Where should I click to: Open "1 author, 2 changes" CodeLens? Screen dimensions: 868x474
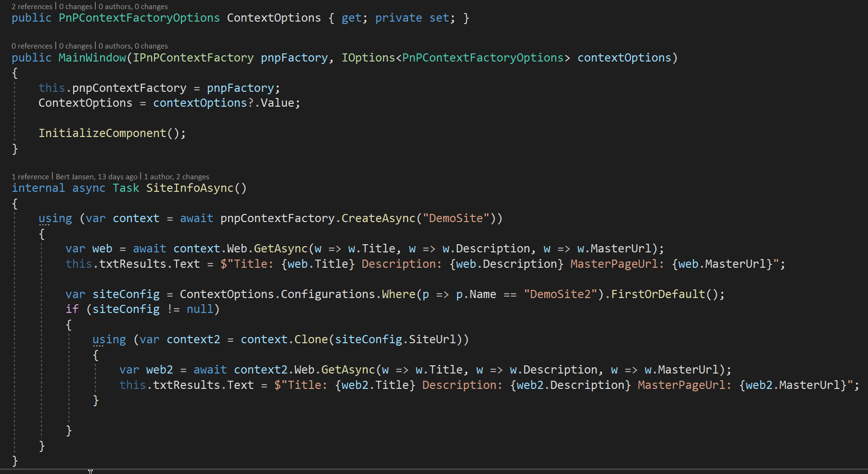[x=177, y=176]
